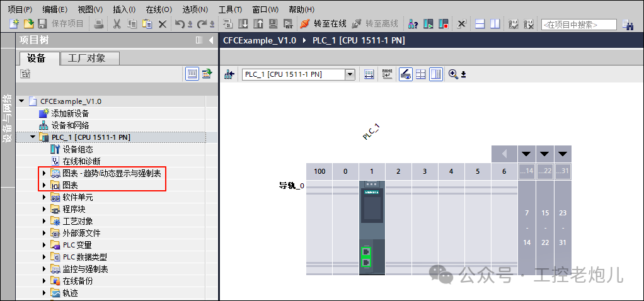644x301 pixels.
Task: Open the 在线(O) menu
Action: (x=159, y=9)
